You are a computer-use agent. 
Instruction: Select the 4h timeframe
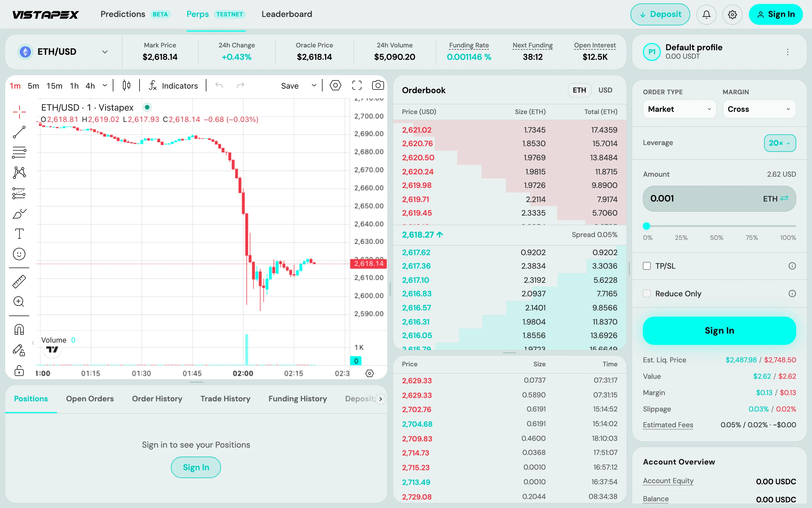click(90, 86)
